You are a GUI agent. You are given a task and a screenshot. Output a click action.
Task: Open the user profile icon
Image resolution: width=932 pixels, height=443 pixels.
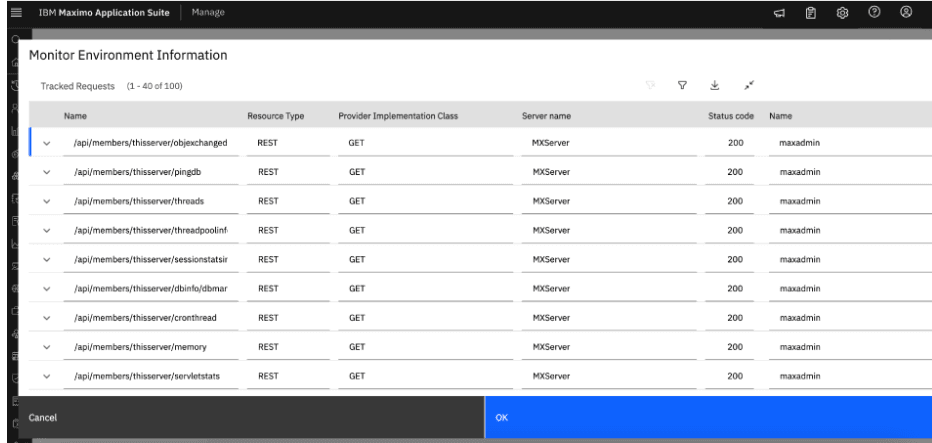pyautogui.click(x=906, y=12)
